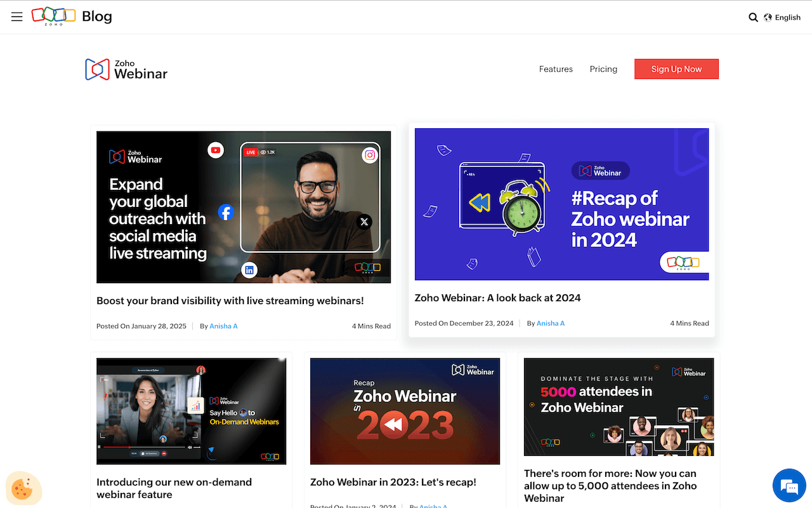Open the English language selector
The width and height of the screenshot is (812, 508).
click(x=787, y=17)
